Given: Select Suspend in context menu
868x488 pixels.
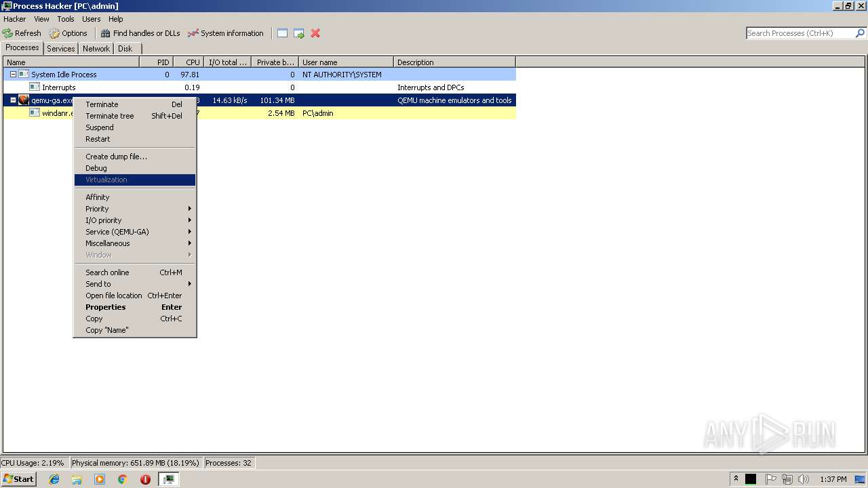Looking at the screenshot, I should click(135, 127).
